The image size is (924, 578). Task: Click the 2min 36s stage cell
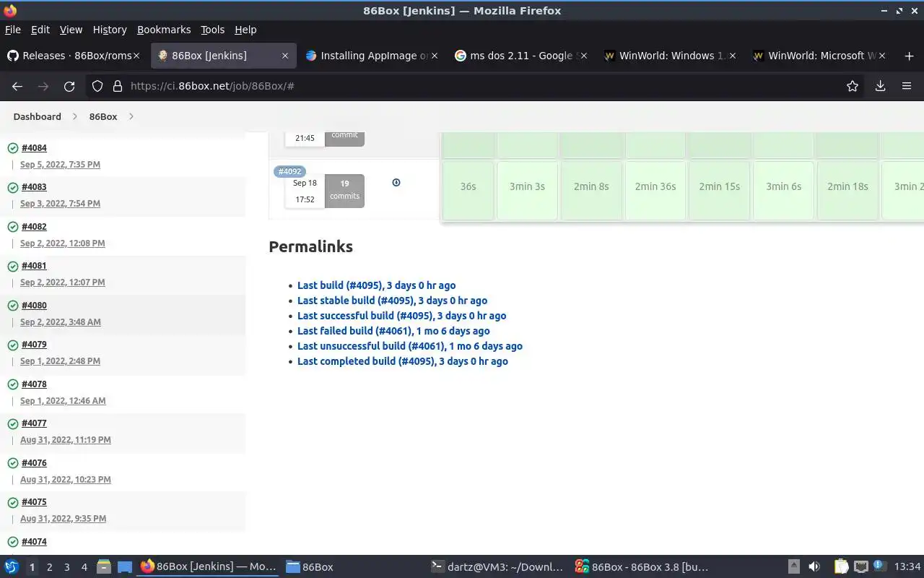coord(655,190)
